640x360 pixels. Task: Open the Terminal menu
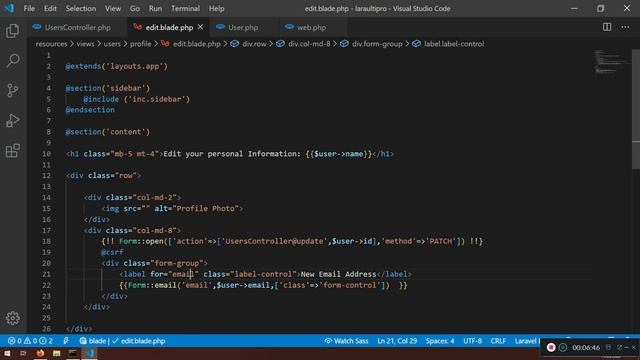tap(185, 9)
